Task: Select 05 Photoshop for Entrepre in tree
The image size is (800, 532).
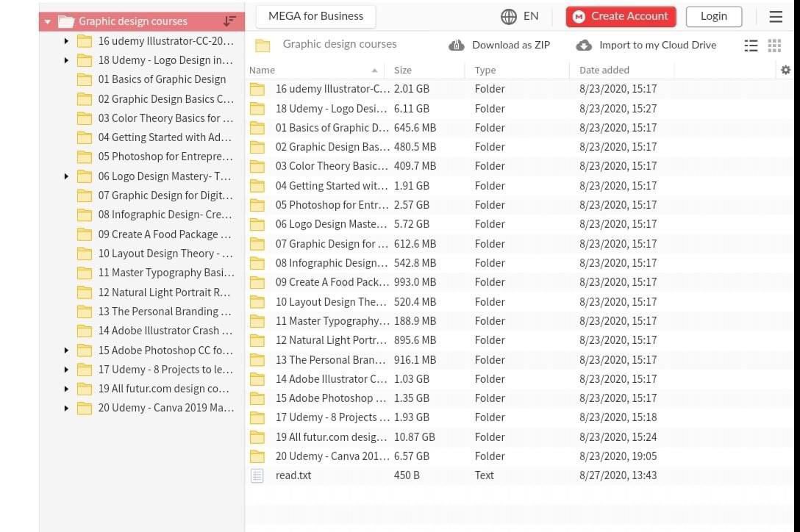Action: (x=165, y=157)
